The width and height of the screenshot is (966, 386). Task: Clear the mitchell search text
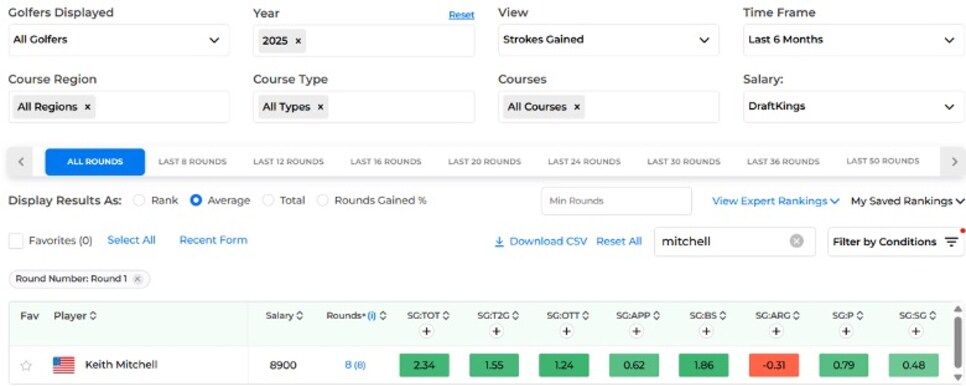point(797,241)
